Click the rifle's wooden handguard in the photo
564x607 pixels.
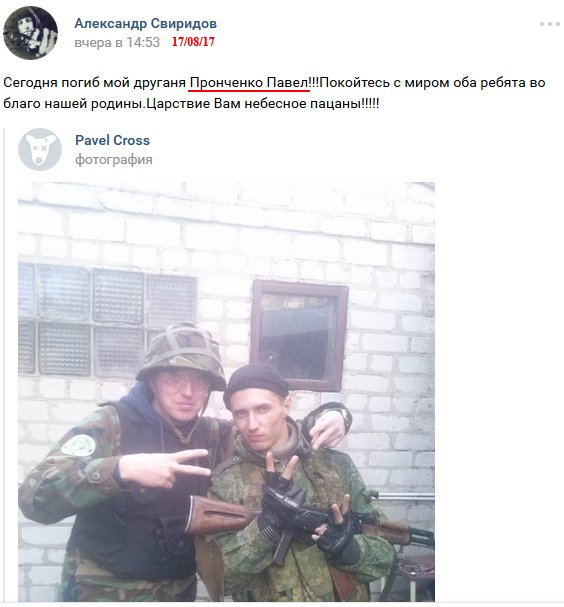pyautogui.click(x=219, y=514)
